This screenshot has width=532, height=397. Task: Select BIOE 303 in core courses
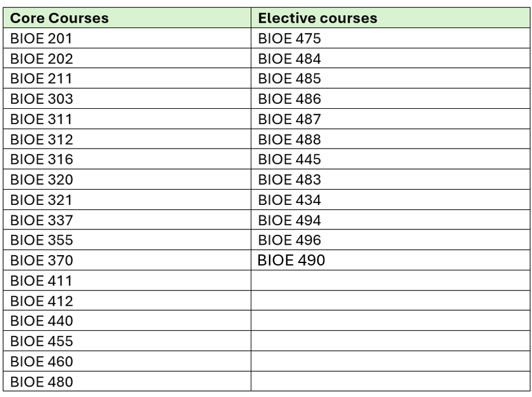(x=127, y=98)
